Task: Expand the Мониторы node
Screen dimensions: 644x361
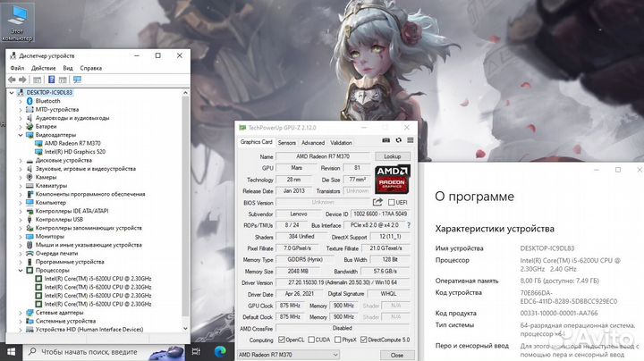Action: coord(21,236)
